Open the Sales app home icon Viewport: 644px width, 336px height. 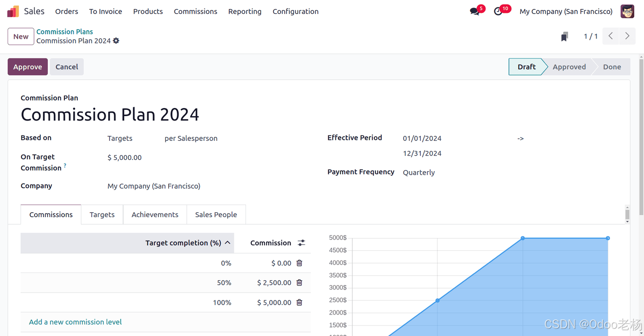13,11
